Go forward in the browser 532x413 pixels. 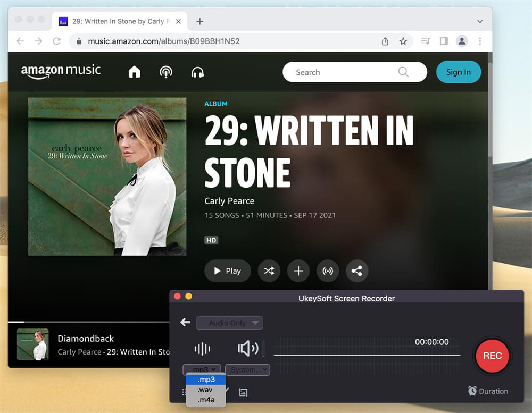38,41
